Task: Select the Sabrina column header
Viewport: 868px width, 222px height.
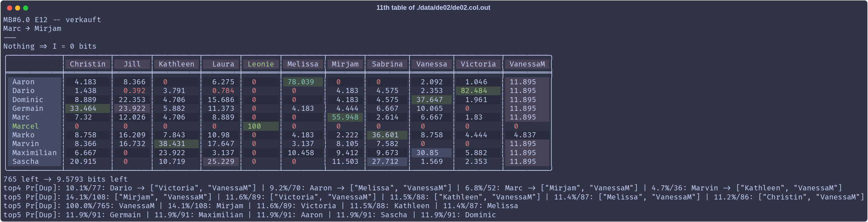Action: [x=387, y=64]
